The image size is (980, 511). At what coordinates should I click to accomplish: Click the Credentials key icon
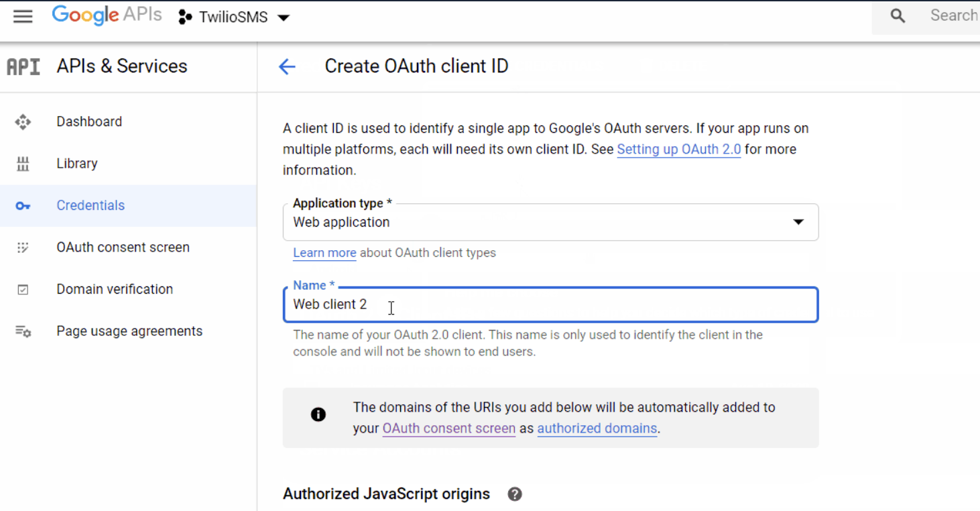(23, 206)
